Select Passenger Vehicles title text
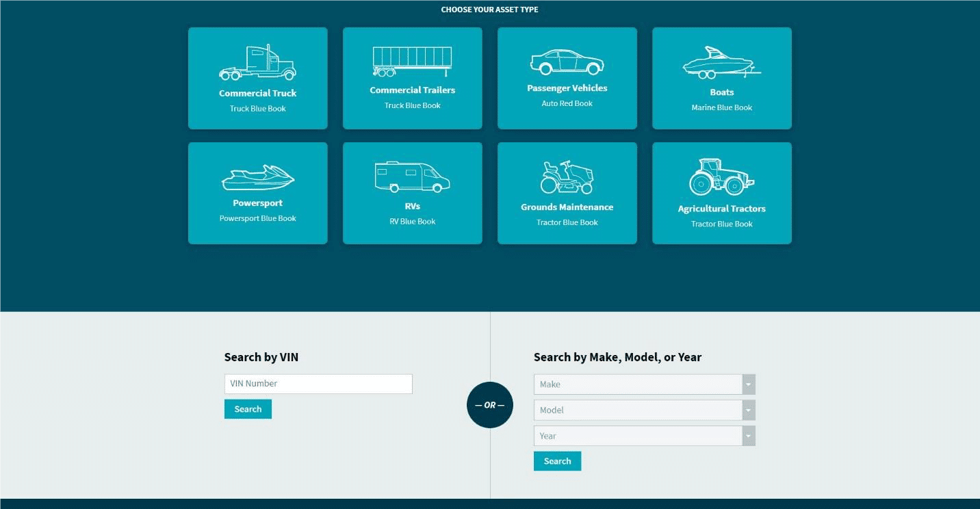980x509 pixels. point(567,88)
